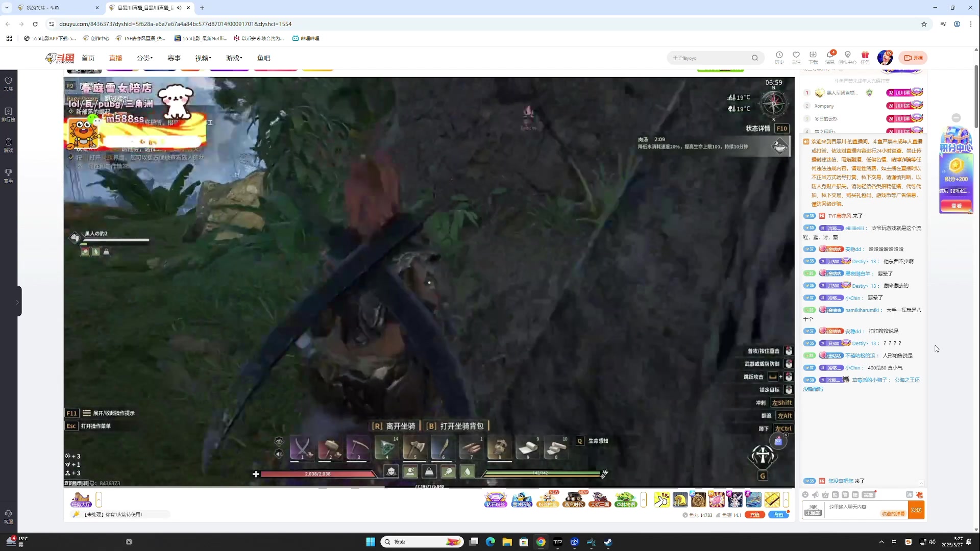Click the 背包 (Backpack) button
Screen dimensions: 980x551
tap(778, 515)
